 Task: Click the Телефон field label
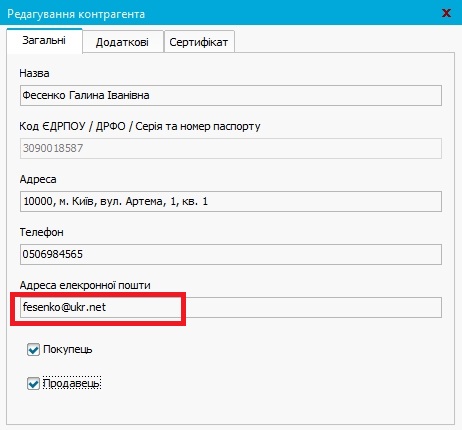click(x=41, y=232)
